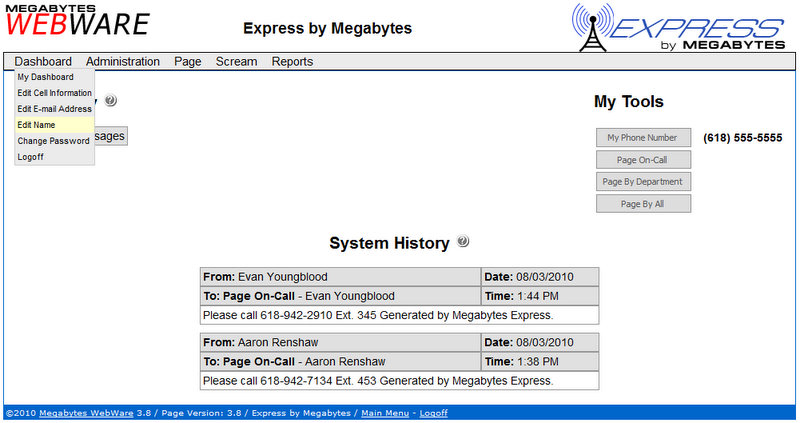Open the Dashboard menu
The image size is (800, 423).
[x=43, y=61]
